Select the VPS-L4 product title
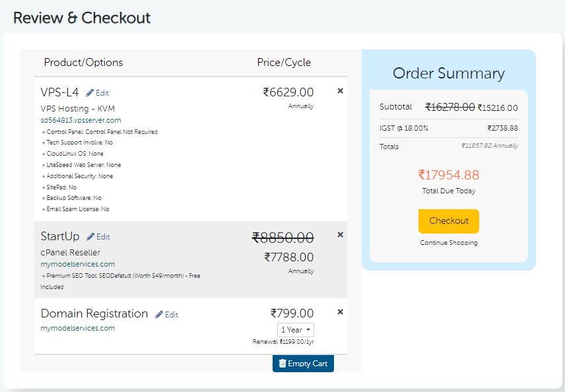 pyautogui.click(x=59, y=92)
